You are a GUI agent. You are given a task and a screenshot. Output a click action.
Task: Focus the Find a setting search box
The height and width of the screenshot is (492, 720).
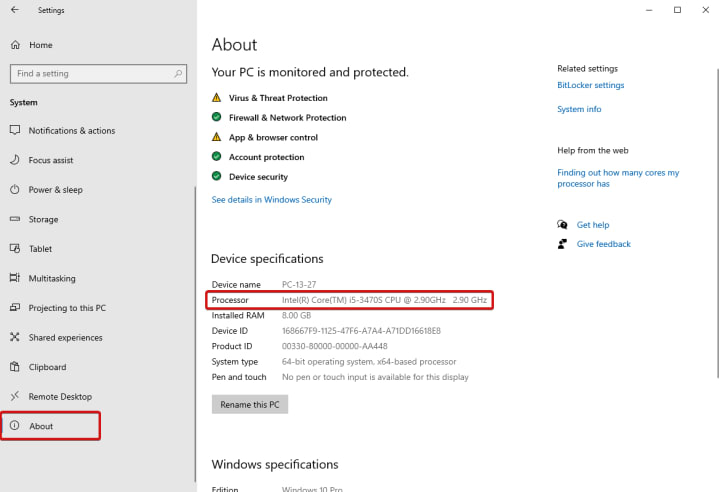pos(98,74)
